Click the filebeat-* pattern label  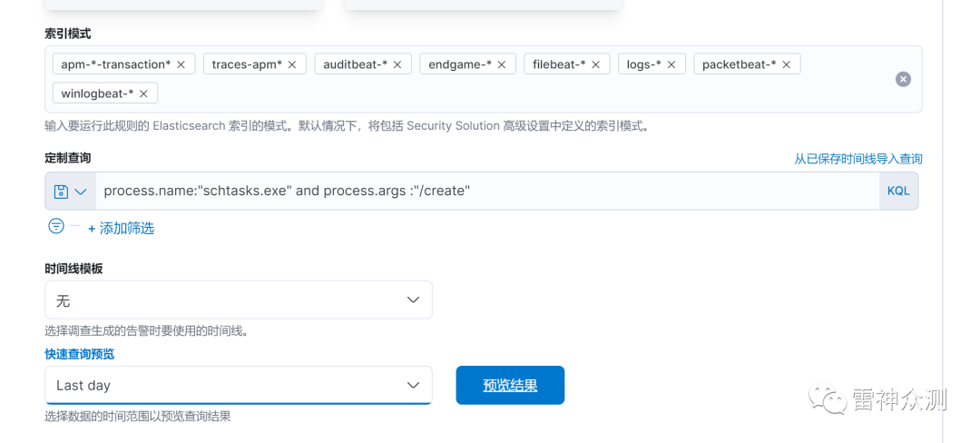pyautogui.click(x=559, y=64)
